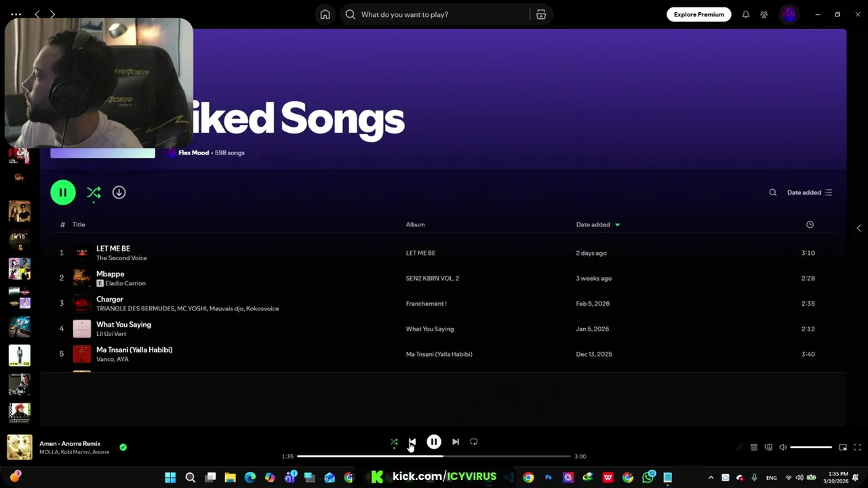
Task: Select Ma Tnsani (Yalla Habibi) track title
Action: click(134, 350)
